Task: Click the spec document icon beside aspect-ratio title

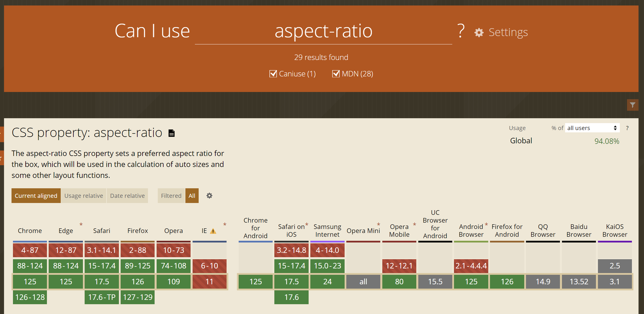Action: coord(172,133)
